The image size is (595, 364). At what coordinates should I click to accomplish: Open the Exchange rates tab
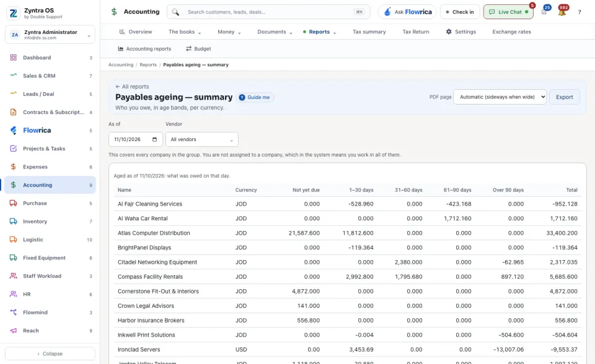(x=511, y=32)
